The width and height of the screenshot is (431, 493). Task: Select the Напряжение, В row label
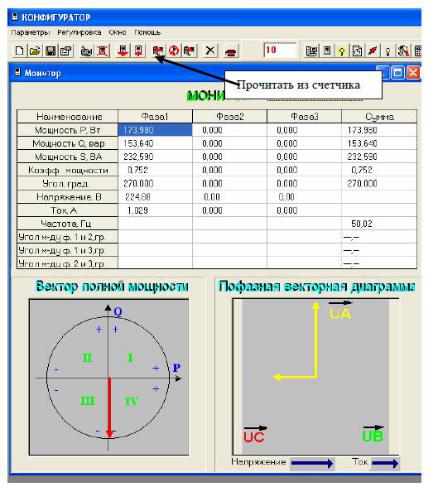[68, 197]
